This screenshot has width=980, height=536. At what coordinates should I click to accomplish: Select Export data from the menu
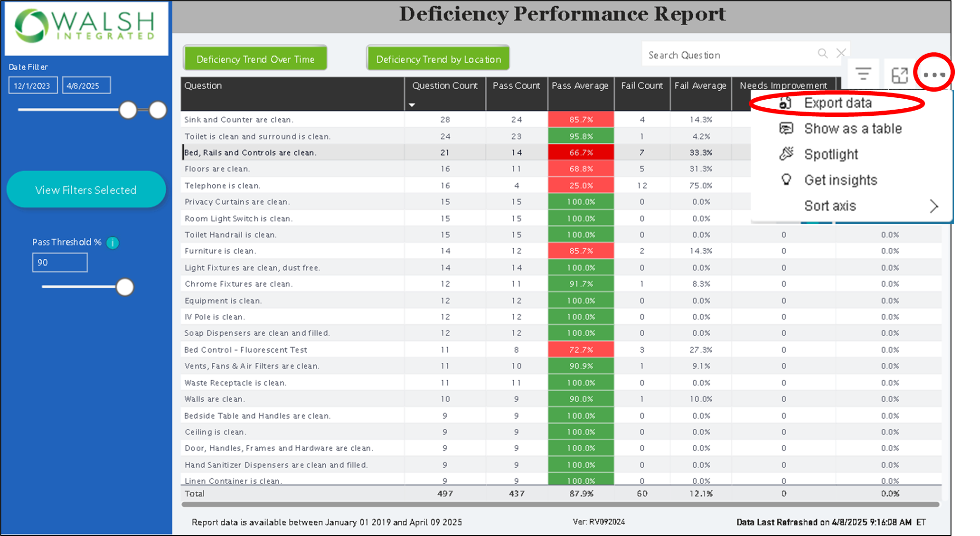pyautogui.click(x=838, y=103)
